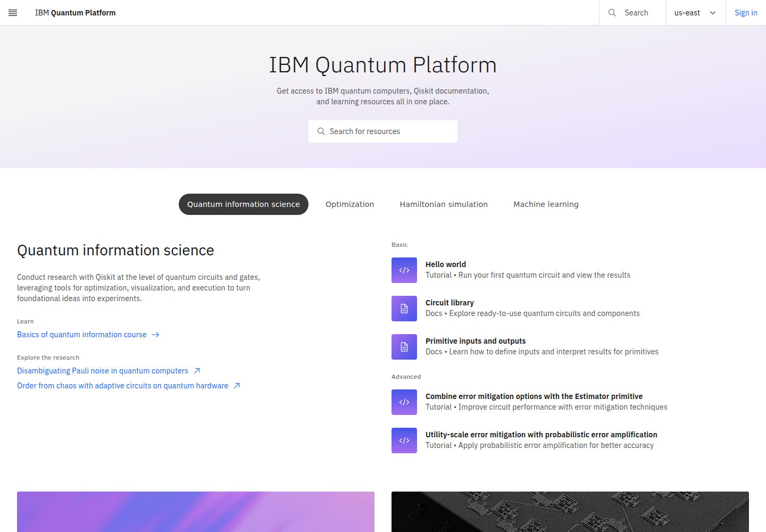Open the IBM Quantum Platform header logo link

(x=75, y=13)
